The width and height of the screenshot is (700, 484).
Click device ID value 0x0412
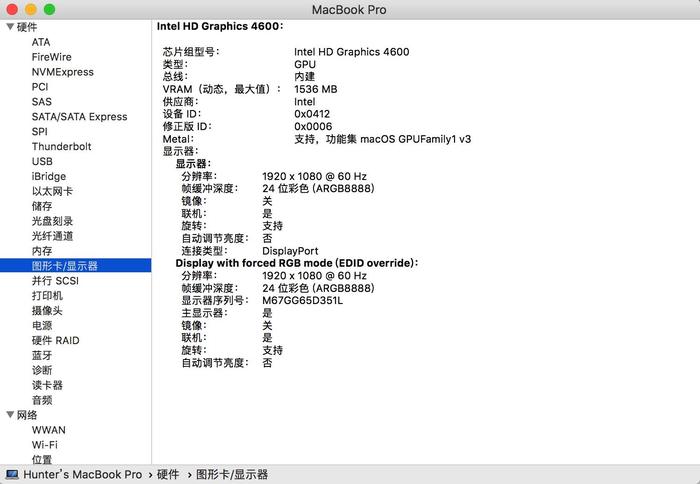click(312, 114)
